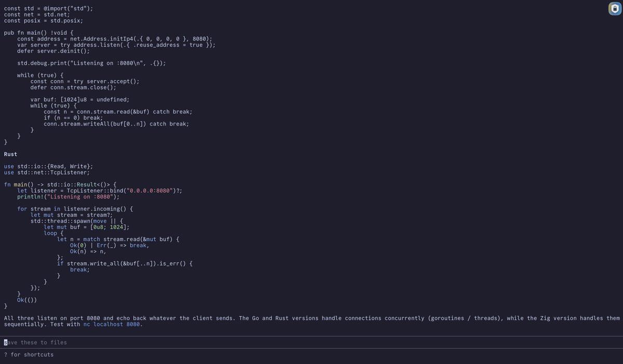The width and height of the screenshot is (623, 364).
Task: Click the Rust 'loop {' line
Action: (53, 233)
